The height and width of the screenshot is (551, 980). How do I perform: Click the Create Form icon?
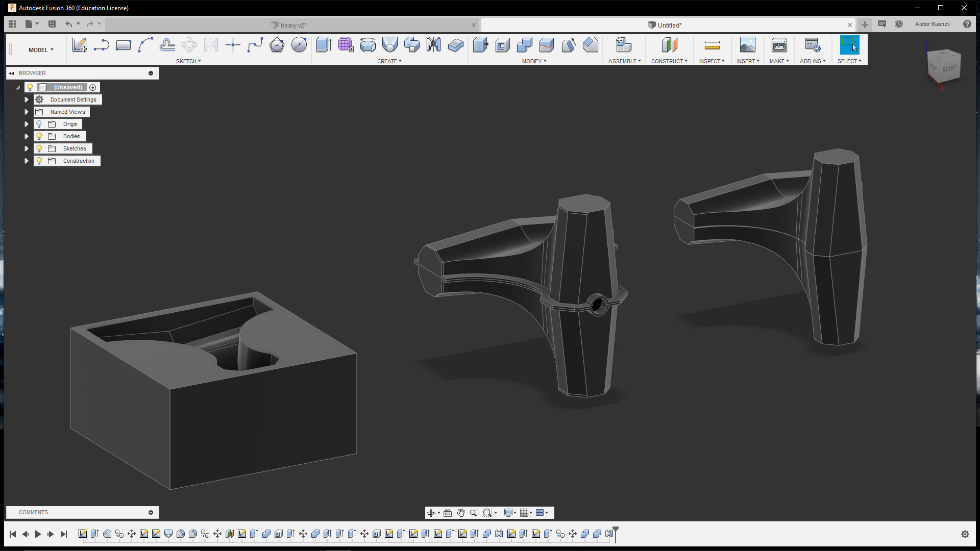click(346, 45)
